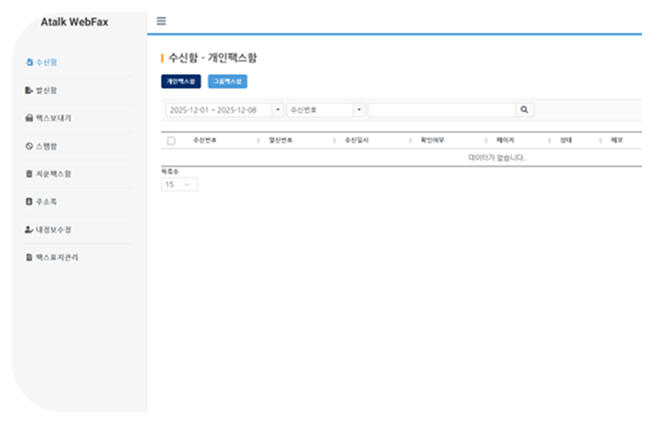Open the 팩스표지관리 cover page icon
654x424 pixels.
(29, 258)
